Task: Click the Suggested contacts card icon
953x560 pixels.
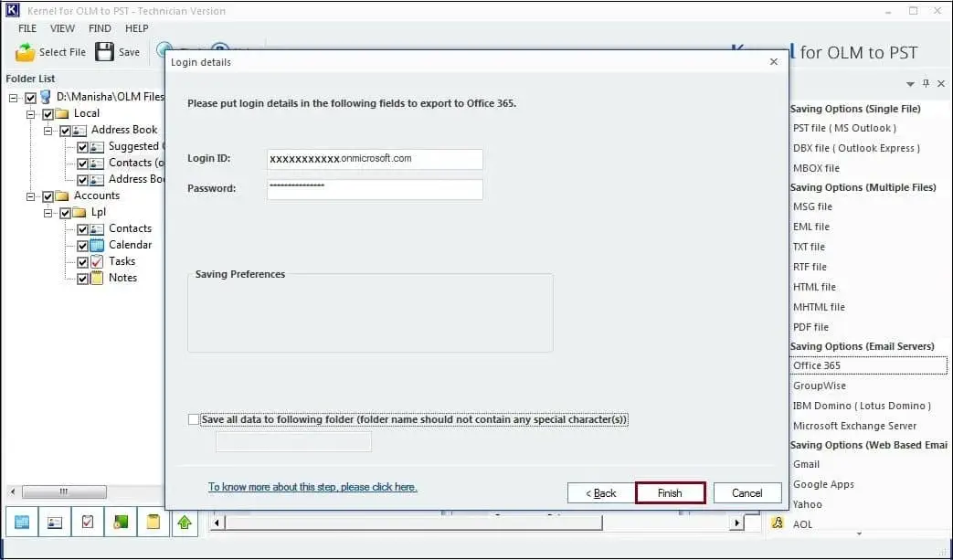Action: [x=97, y=146]
